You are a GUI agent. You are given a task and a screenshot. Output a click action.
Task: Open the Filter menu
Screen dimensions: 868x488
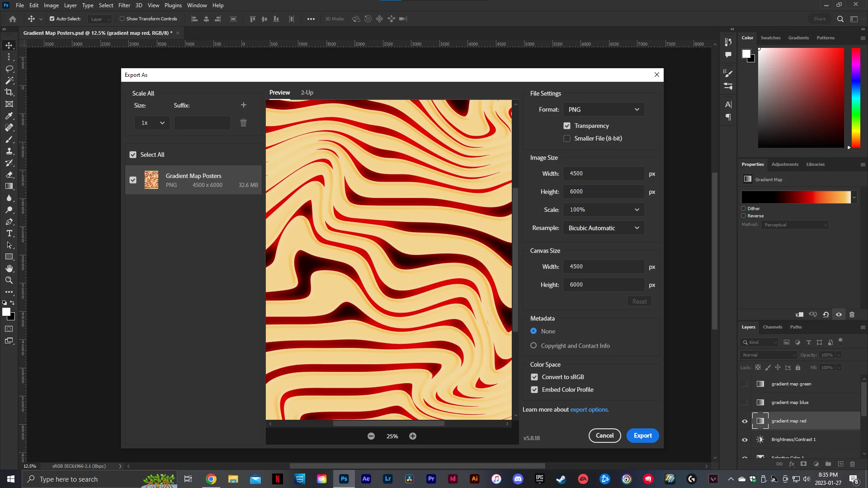(x=124, y=5)
